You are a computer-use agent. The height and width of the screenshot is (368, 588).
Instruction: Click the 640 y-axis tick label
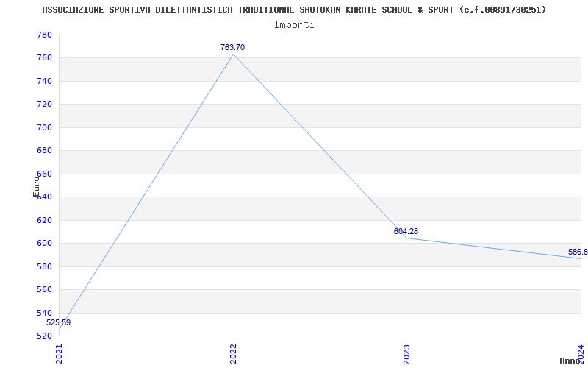(x=46, y=197)
